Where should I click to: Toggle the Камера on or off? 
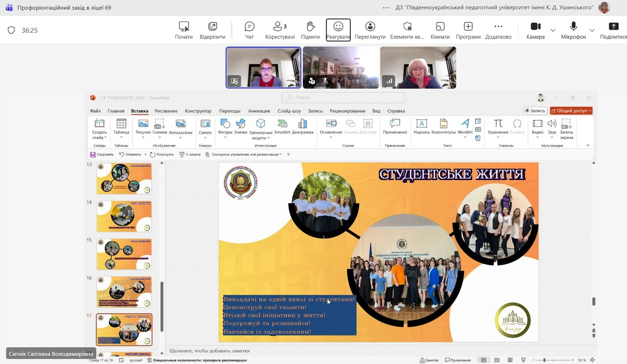pos(535,30)
